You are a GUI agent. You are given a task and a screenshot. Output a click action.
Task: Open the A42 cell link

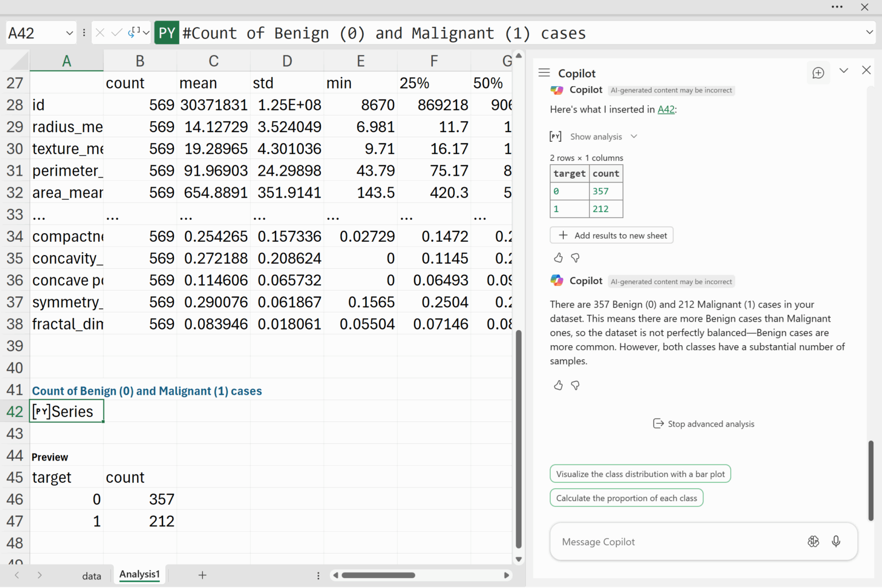click(666, 110)
